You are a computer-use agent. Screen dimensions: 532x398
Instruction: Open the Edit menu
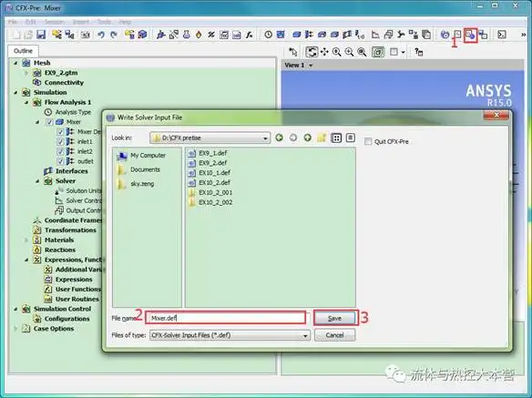pos(31,22)
